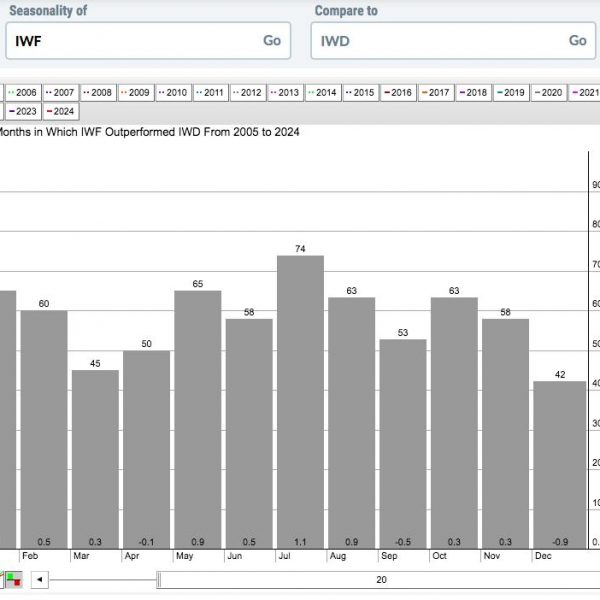Toggle the 2023 year series
Viewport: 600px width, 600px height.
(23, 111)
